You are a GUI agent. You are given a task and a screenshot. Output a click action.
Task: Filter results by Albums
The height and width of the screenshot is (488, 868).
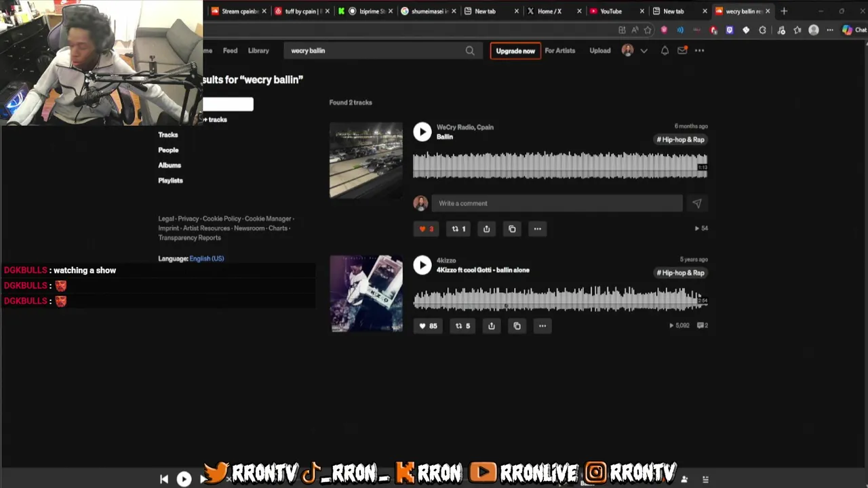pyautogui.click(x=170, y=165)
